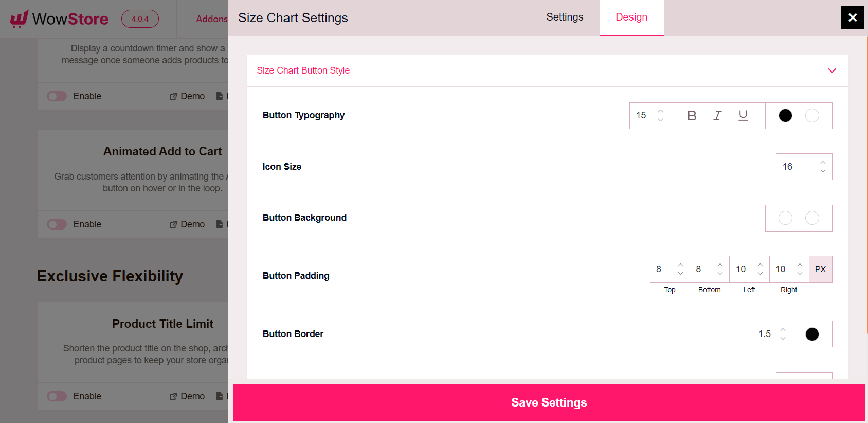
Task: Click the Save Settings button
Action: [549, 402]
